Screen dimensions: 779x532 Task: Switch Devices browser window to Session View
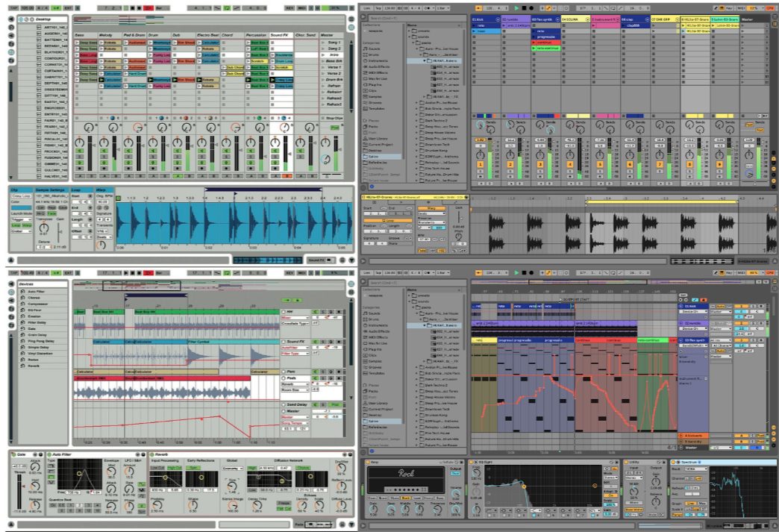[x=351, y=290]
